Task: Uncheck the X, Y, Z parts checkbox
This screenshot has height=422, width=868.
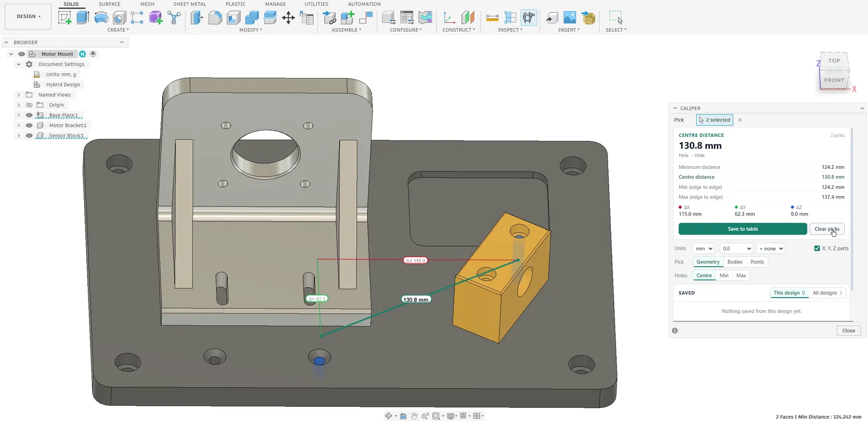Action: [817, 248]
